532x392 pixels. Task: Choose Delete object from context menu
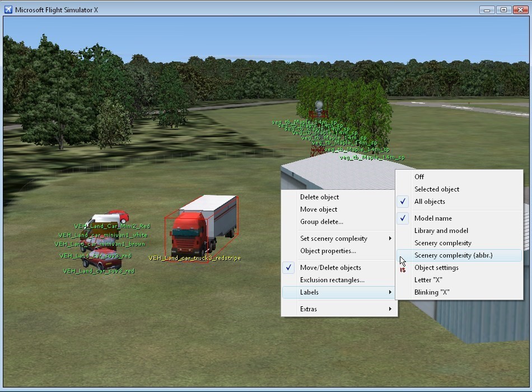[319, 197]
